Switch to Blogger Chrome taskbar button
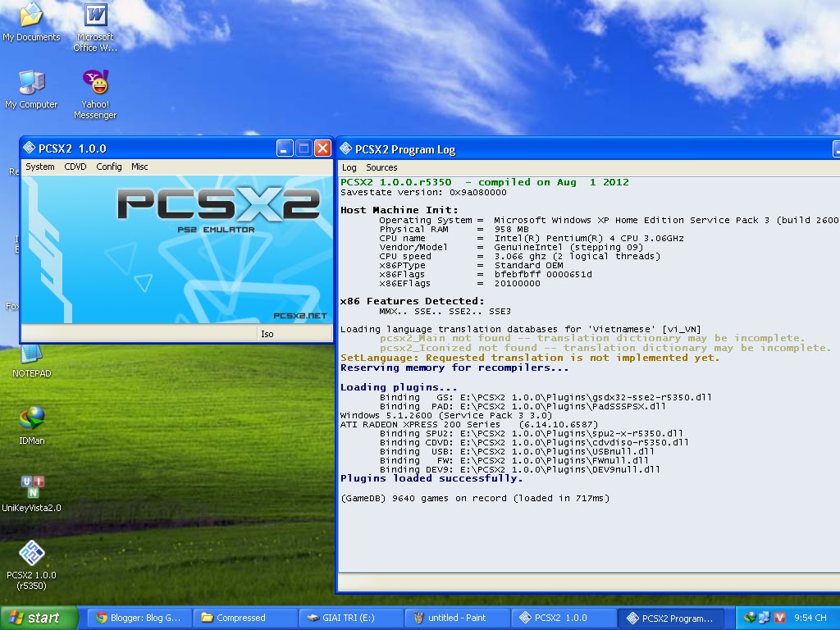 138,618
